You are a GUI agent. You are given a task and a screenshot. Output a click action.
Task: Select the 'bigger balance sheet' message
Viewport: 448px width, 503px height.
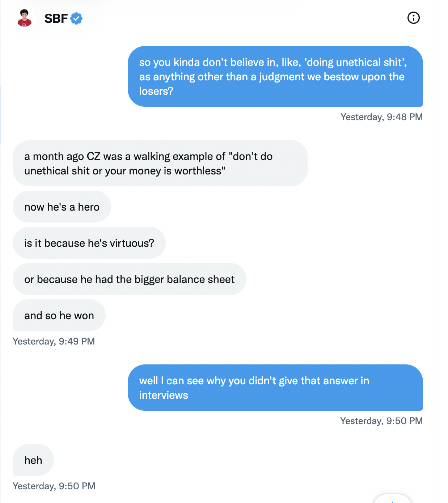[x=130, y=279]
